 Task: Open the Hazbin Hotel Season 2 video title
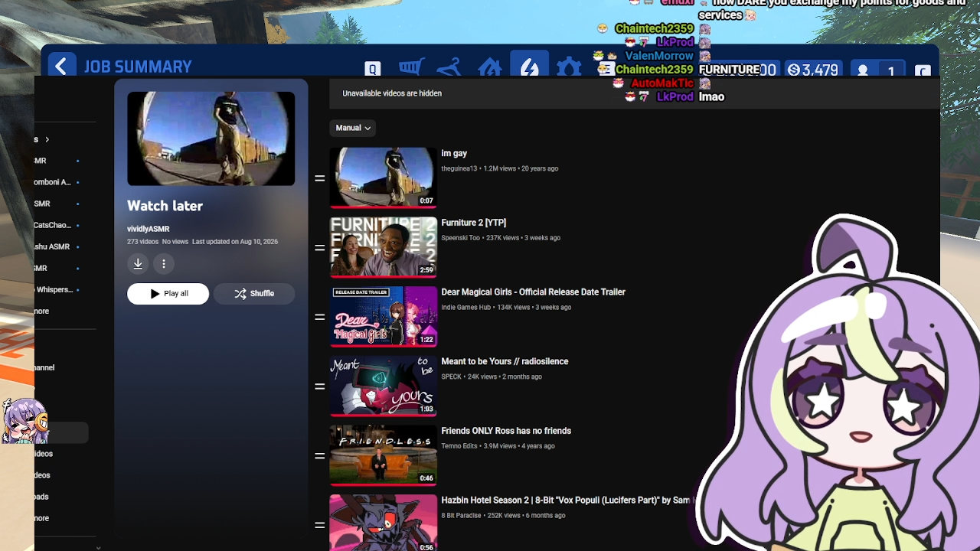coord(566,500)
